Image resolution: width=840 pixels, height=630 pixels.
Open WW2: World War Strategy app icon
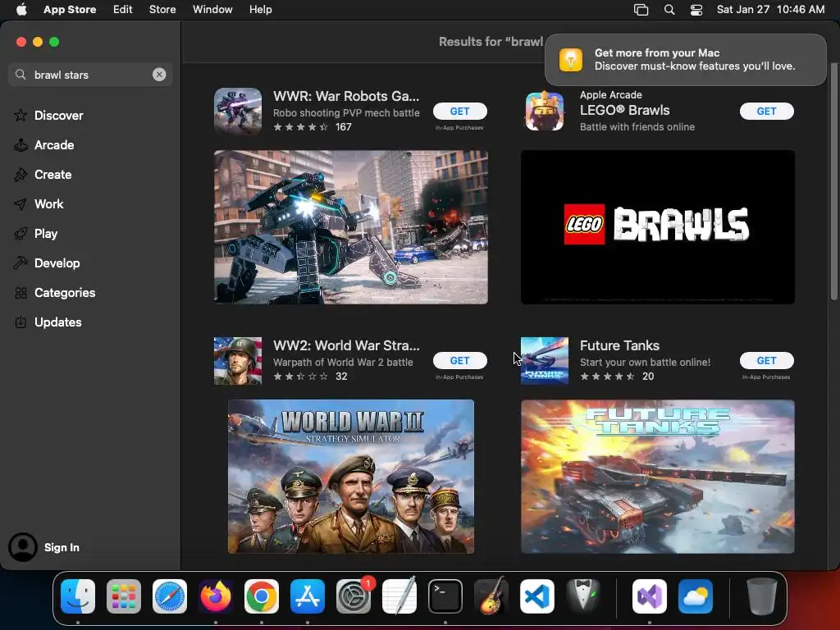238,361
